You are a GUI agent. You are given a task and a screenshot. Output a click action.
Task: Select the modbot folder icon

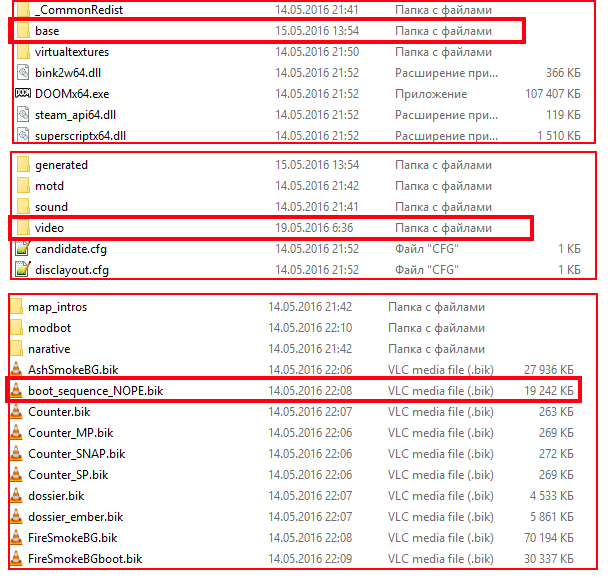16,328
